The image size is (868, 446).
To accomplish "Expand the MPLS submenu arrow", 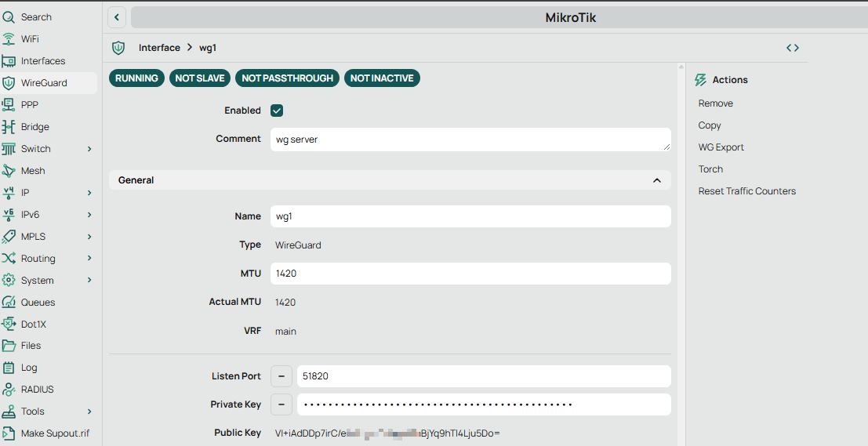I will click(89, 236).
